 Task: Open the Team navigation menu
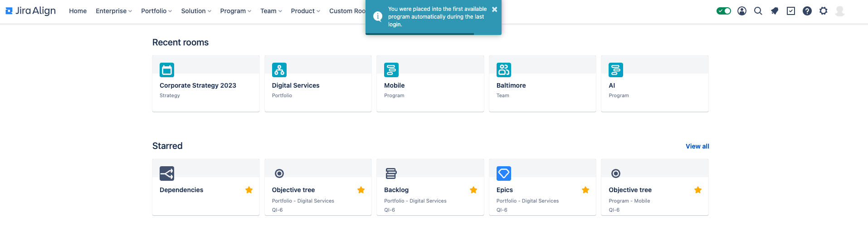[x=271, y=11]
